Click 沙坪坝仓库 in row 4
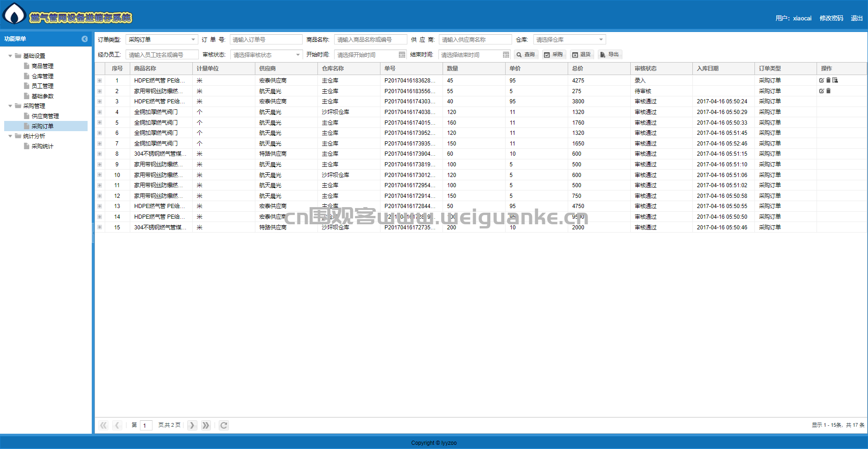Viewport: 868px width, 449px height. point(336,112)
